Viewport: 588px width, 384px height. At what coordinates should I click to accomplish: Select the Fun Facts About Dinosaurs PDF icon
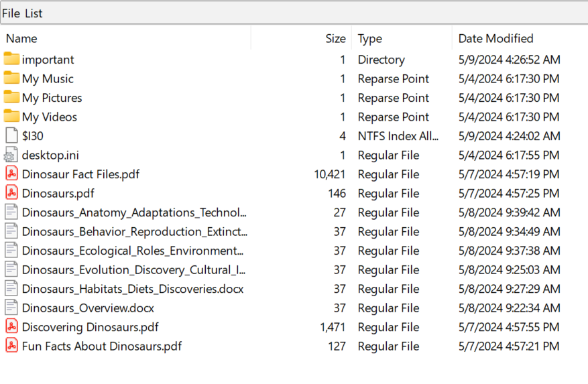click(11, 346)
